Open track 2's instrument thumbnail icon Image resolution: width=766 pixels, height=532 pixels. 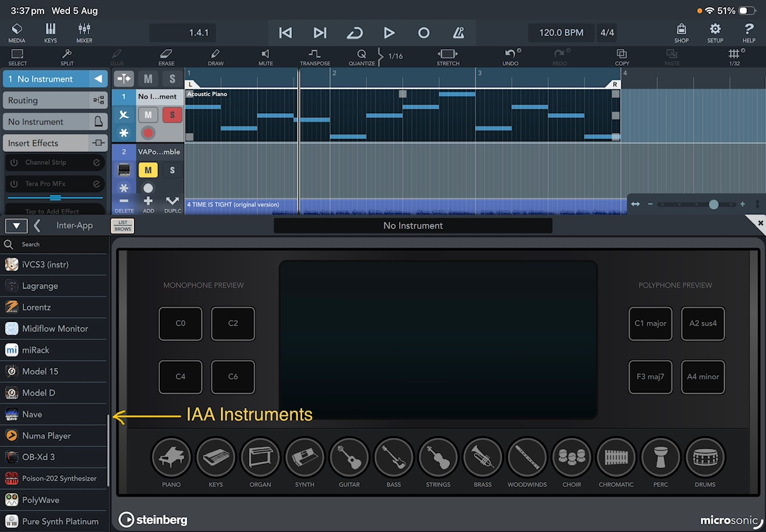coord(124,170)
